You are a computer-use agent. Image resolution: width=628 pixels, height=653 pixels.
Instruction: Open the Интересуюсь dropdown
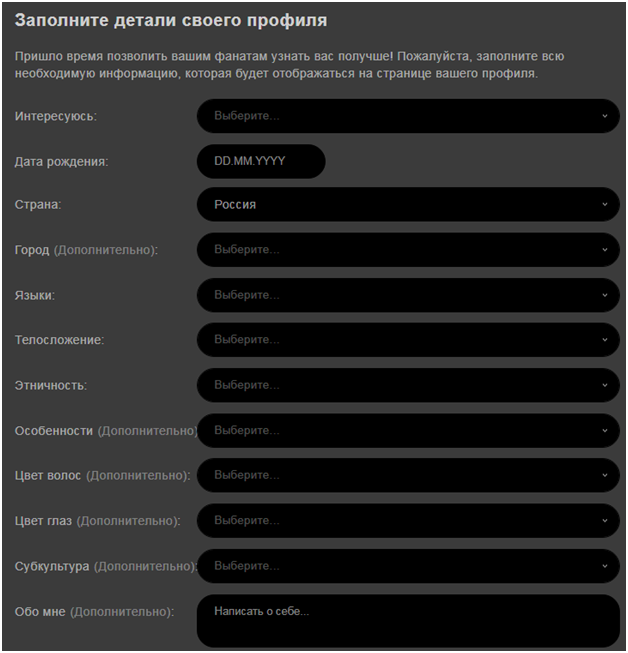[408, 116]
